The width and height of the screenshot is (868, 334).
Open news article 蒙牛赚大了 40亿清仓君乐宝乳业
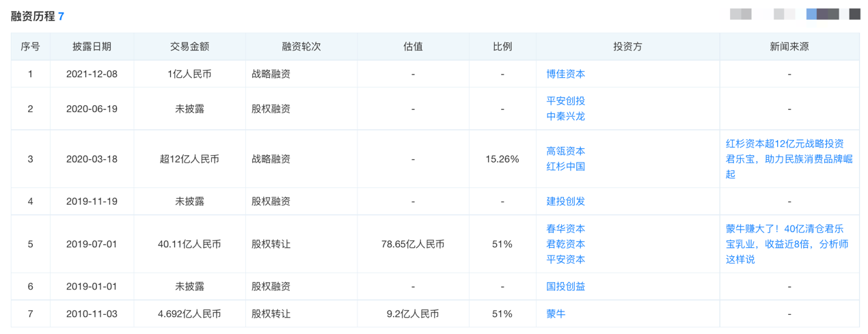(x=787, y=244)
